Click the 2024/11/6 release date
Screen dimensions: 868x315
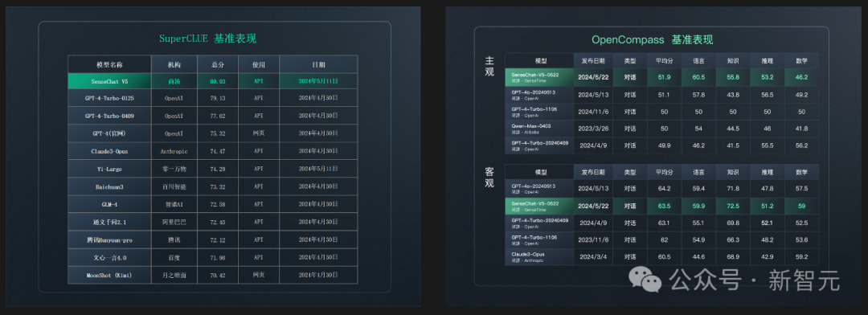593,112
